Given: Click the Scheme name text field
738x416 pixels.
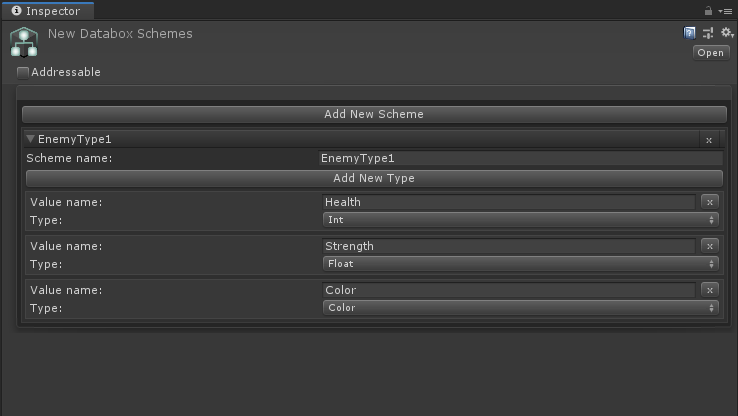Looking at the screenshot, I should [520, 158].
